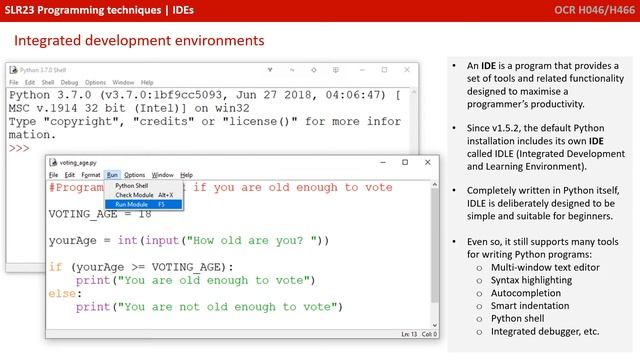Click the 'else:' code line

65,294
